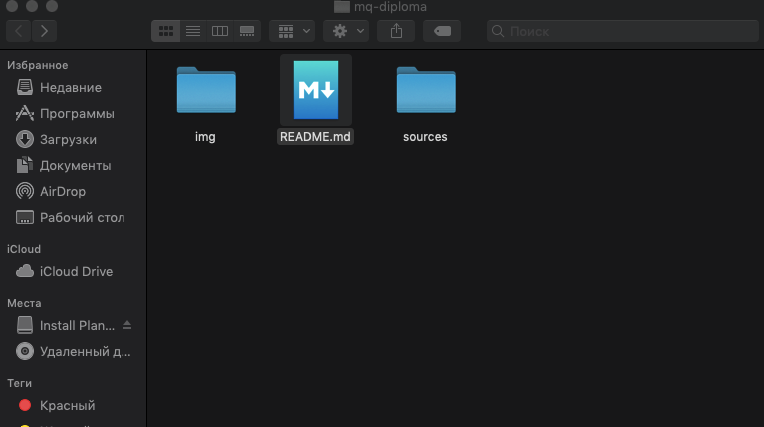
Task: Click the README.md file name label
Action: pyautogui.click(x=315, y=136)
